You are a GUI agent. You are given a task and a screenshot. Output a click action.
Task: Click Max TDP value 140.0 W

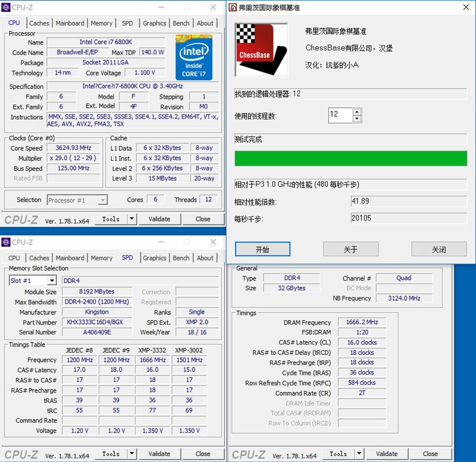(x=152, y=52)
